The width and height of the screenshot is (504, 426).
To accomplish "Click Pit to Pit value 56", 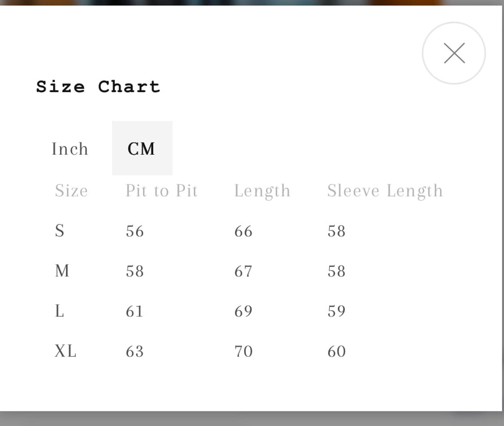I will 135,231.
